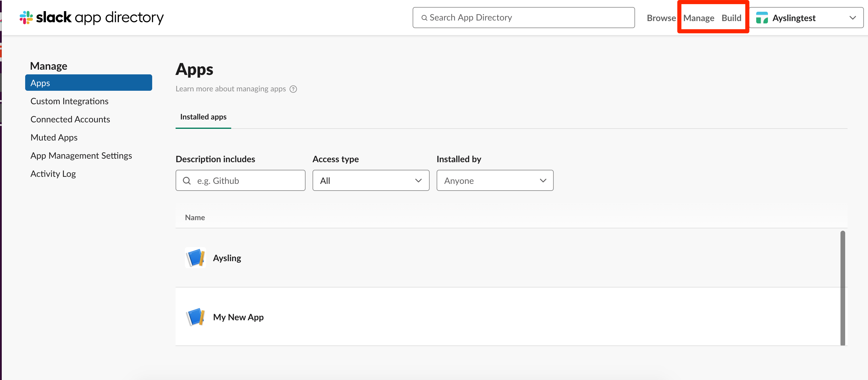Image resolution: width=868 pixels, height=380 pixels.
Task: Click the Name column header
Action: (x=195, y=218)
